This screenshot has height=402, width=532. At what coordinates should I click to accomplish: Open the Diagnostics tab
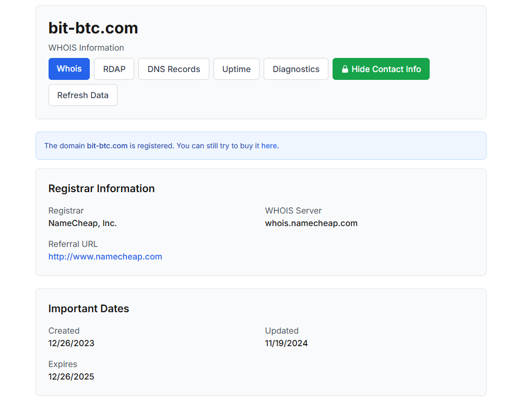[295, 69]
